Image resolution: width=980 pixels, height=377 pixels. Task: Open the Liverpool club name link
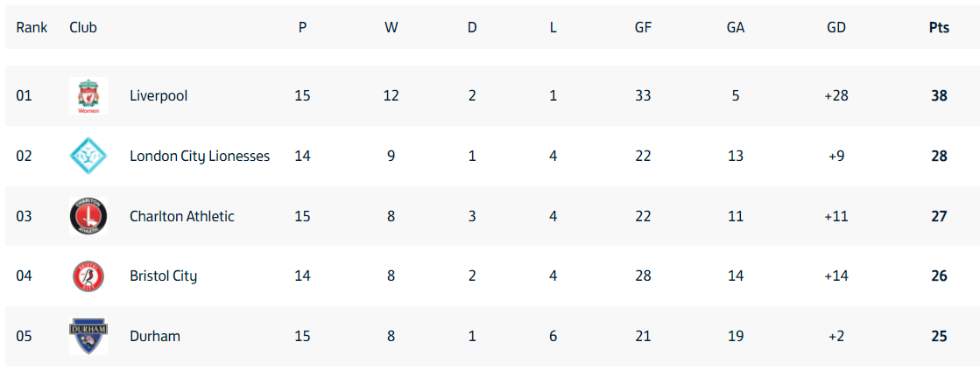click(159, 96)
